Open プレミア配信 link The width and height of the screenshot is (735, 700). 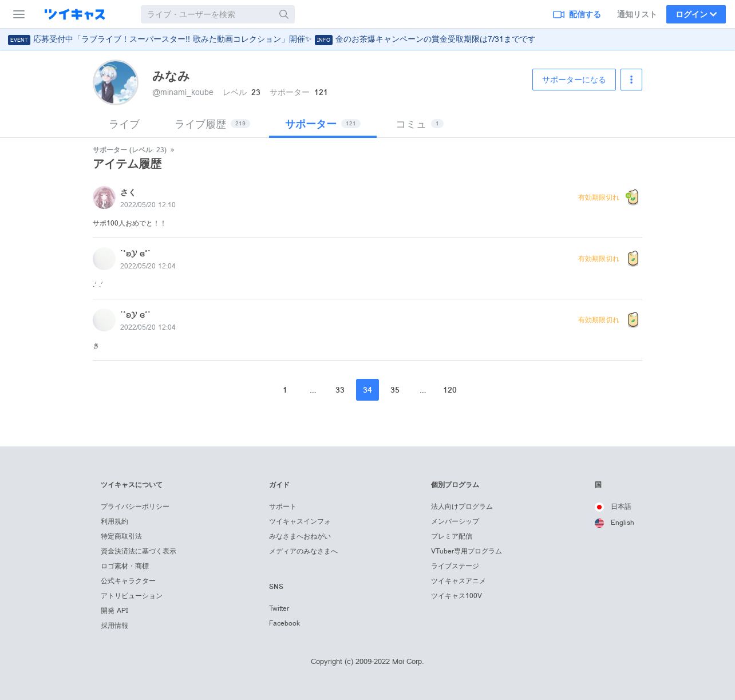point(452,536)
